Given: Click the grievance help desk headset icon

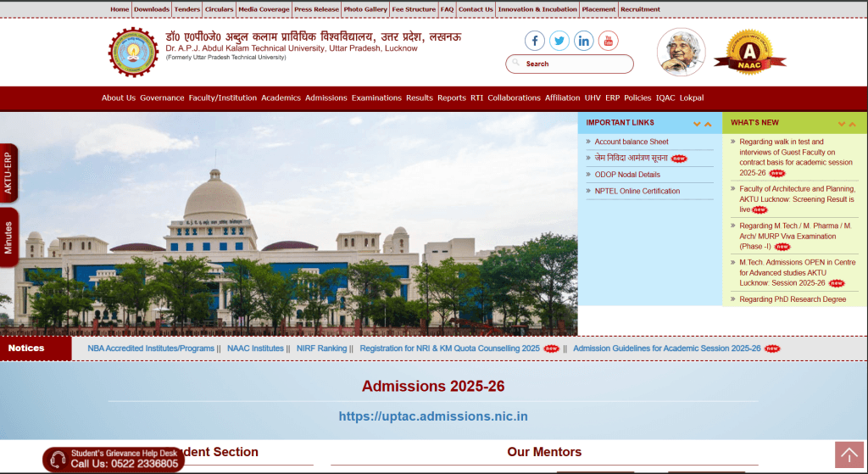Looking at the screenshot, I should (58, 459).
